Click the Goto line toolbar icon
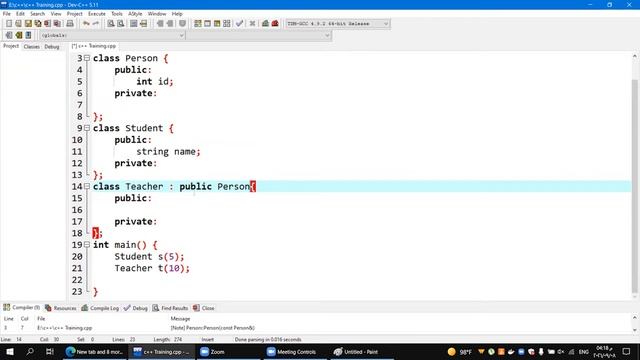 click(143, 24)
